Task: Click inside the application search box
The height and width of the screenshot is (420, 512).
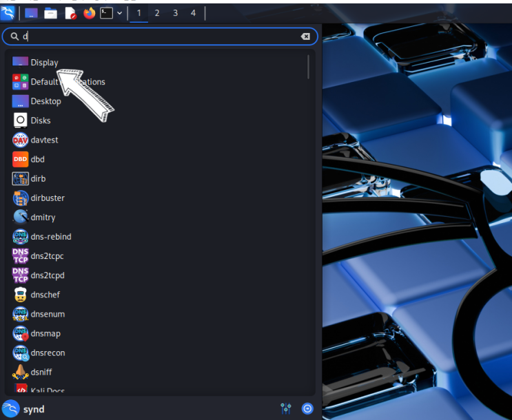Action: pyautogui.click(x=160, y=36)
